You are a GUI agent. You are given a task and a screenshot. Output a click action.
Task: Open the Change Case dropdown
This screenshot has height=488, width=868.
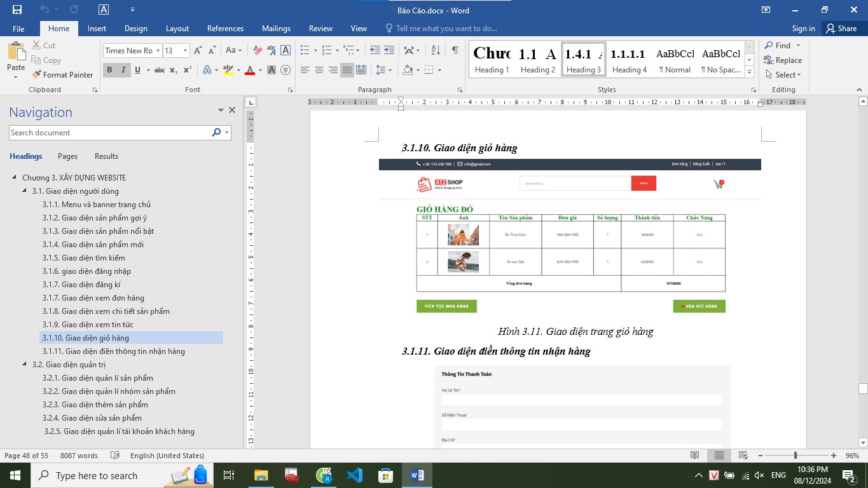(x=233, y=50)
